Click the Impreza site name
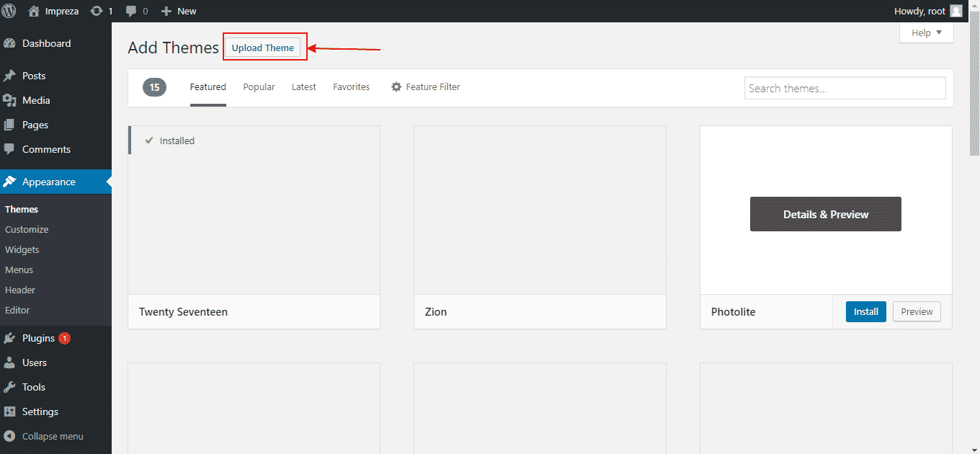The height and width of the screenshot is (454, 980). pyautogui.click(x=62, y=11)
